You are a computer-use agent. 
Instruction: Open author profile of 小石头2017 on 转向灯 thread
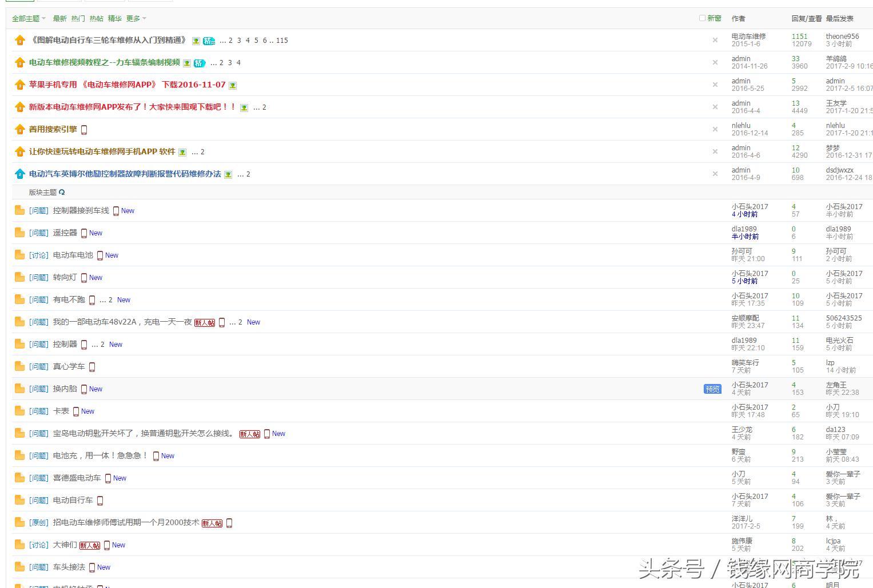coord(750,274)
